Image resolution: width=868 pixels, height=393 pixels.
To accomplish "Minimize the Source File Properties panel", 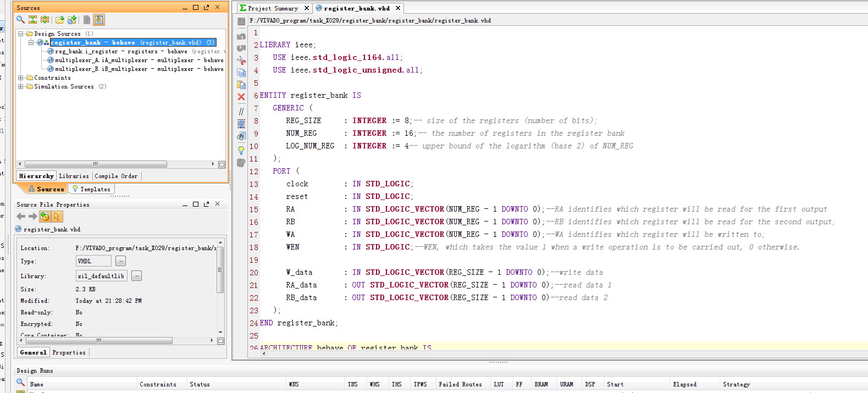I will click(185, 204).
